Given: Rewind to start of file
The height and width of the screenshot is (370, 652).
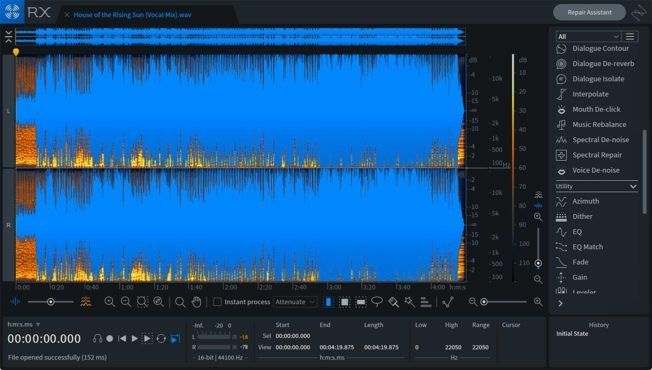Looking at the screenshot, I should click(122, 338).
